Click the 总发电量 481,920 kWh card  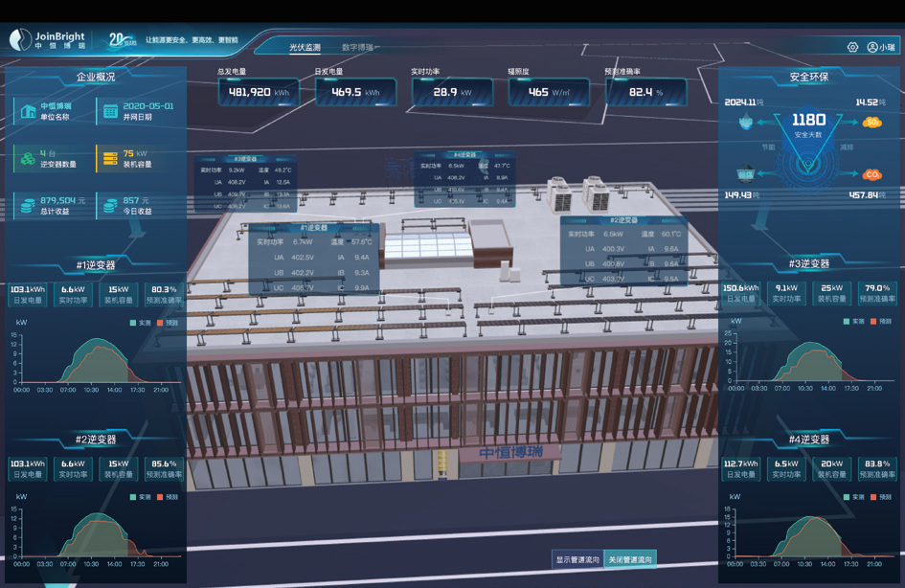[x=258, y=92]
